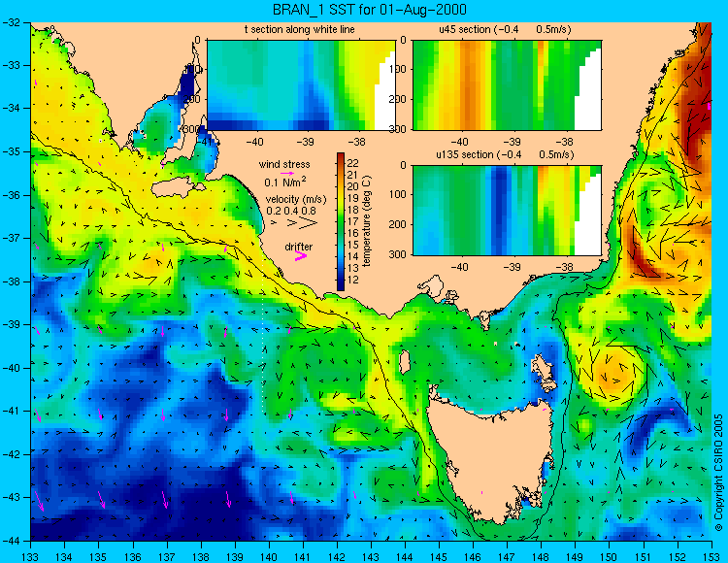Viewport: 728px width, 563px height.
Task: Pick the green middle of temperature colorbar
Action: pyautogui.click(x=341, y=222)
